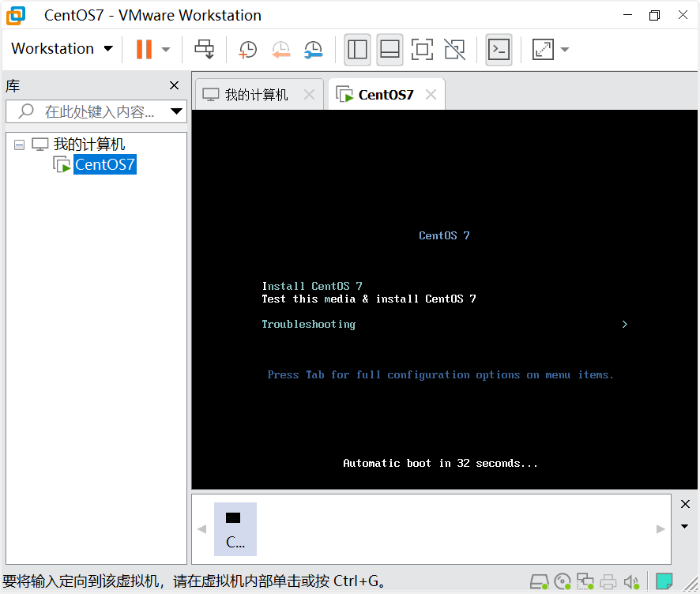Click the CD/DVD drive status icon

pos(563,581)
